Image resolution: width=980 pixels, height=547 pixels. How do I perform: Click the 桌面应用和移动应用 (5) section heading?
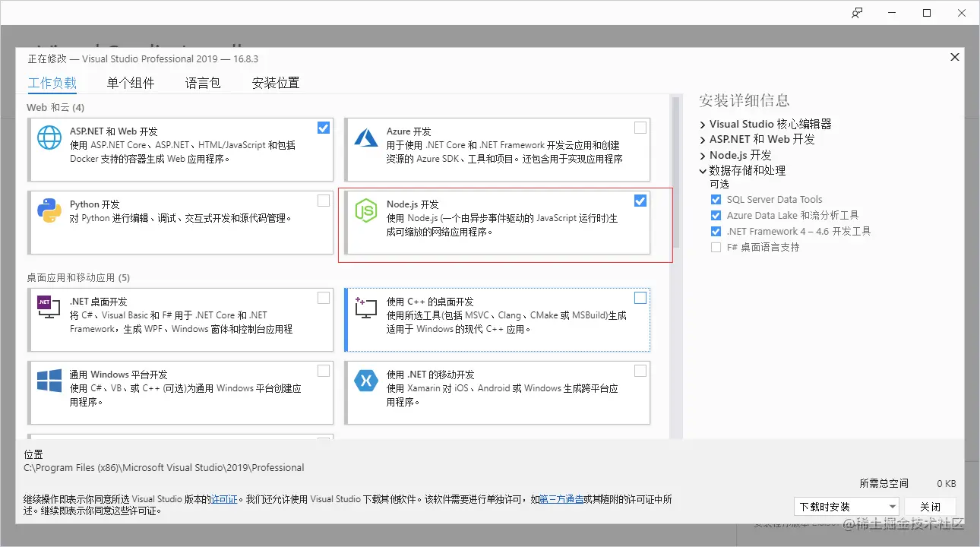(78, 278)
